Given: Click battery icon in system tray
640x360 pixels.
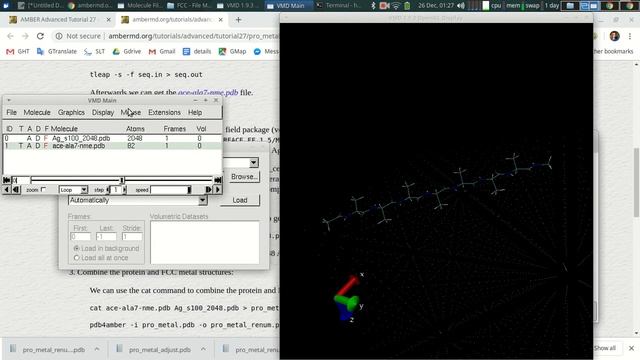Looking at the screenshot, I should click(x=407, y=6).
